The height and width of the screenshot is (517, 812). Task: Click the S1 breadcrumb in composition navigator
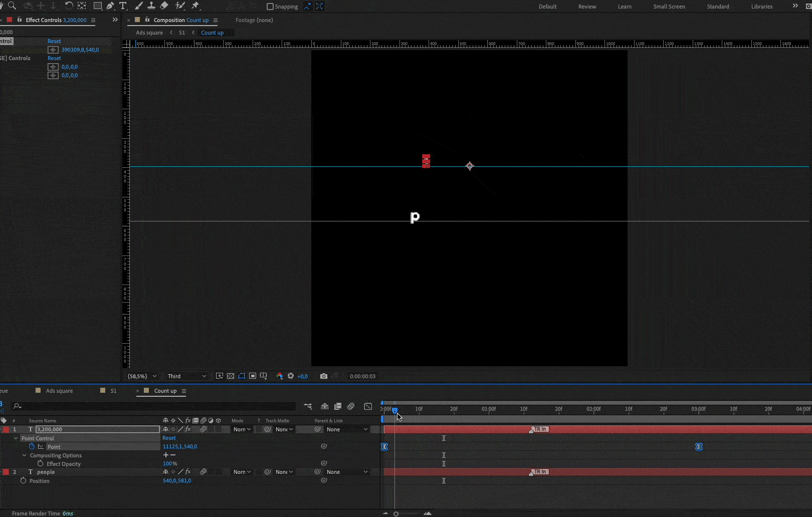pyautogui.click(x=182, y=33)
